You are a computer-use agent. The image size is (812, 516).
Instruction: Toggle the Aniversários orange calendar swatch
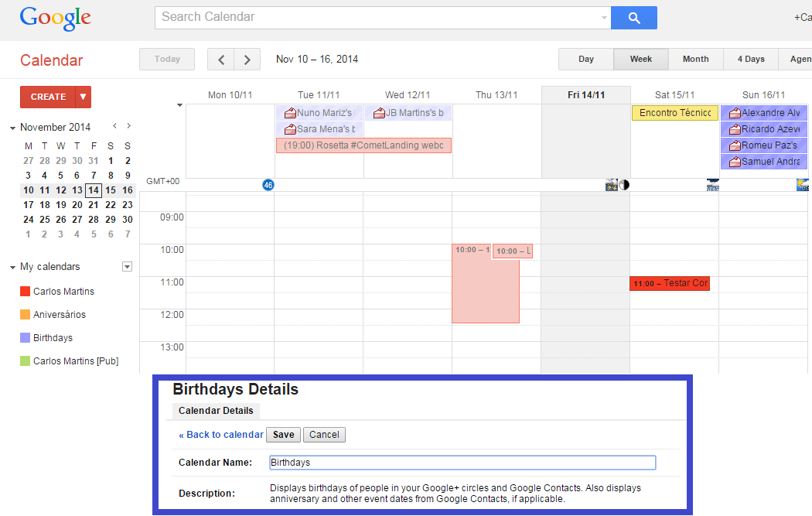click(25, 314)
